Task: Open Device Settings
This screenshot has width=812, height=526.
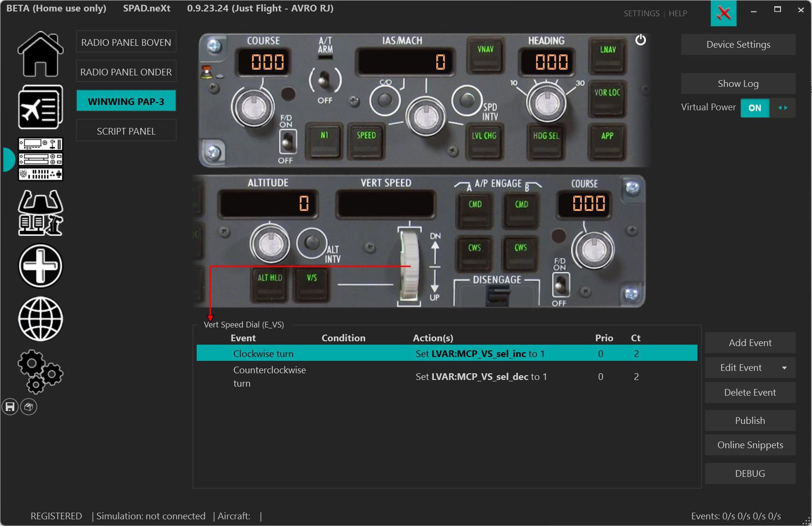Action: [738, 44]
